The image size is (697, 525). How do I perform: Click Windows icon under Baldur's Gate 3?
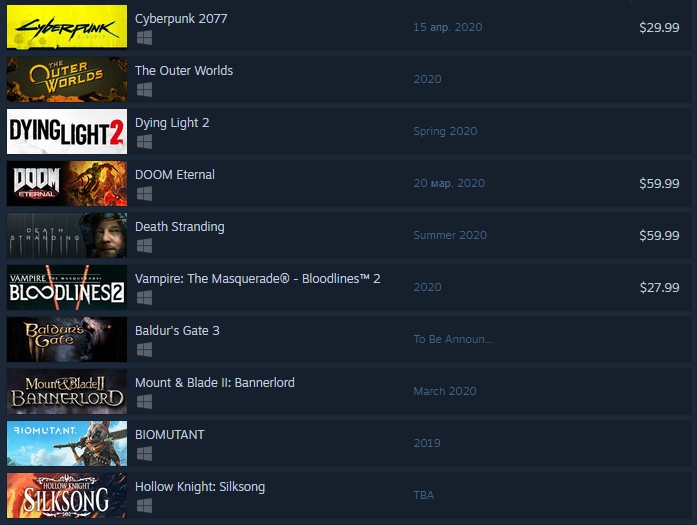pos(144,350)
